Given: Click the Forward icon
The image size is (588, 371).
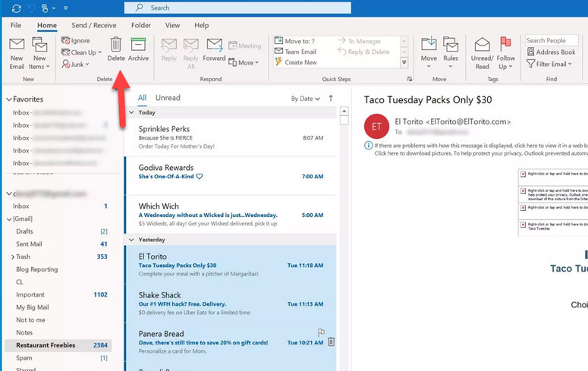Looking at the screenshot, I should tap(215, 45).
